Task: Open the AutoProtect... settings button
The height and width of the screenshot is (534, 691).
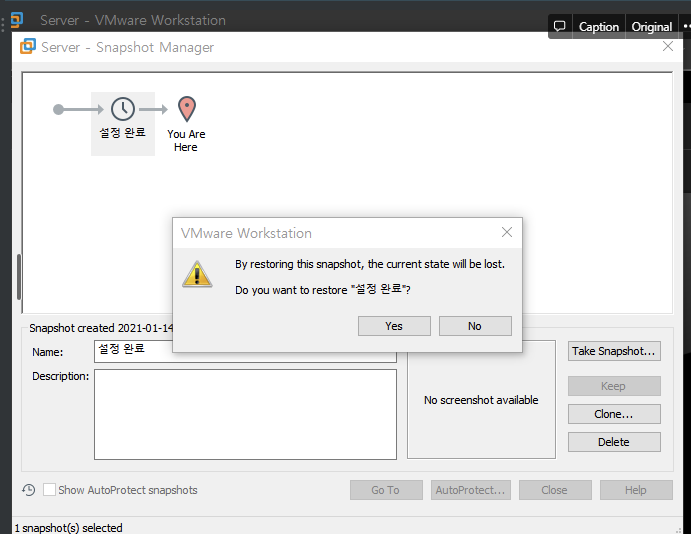Action: (471, 490)
